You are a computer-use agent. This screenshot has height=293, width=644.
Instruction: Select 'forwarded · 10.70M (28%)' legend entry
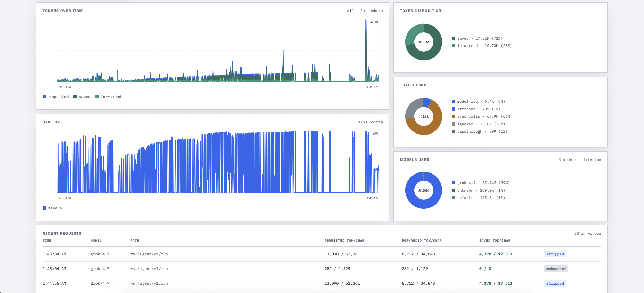click(482, 46)
